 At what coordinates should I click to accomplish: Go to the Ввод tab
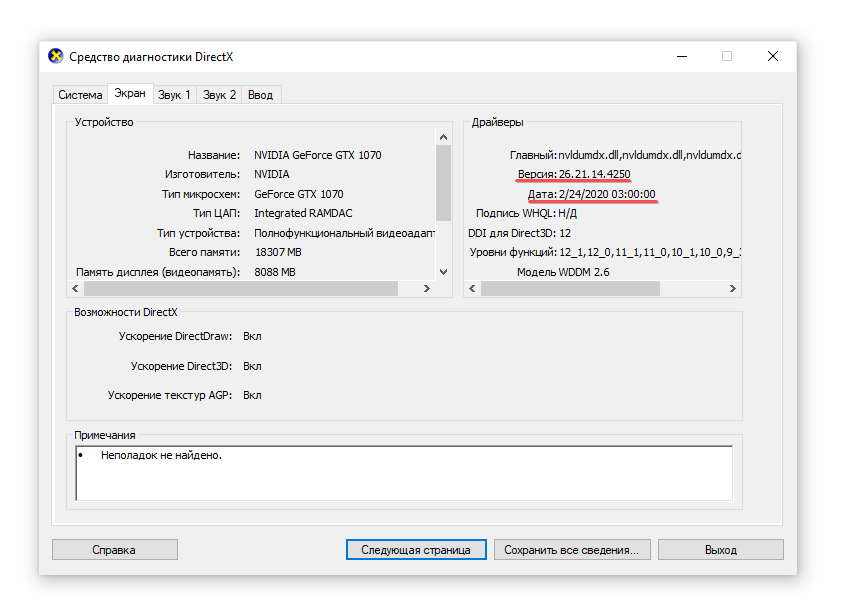tap(261, 95)
